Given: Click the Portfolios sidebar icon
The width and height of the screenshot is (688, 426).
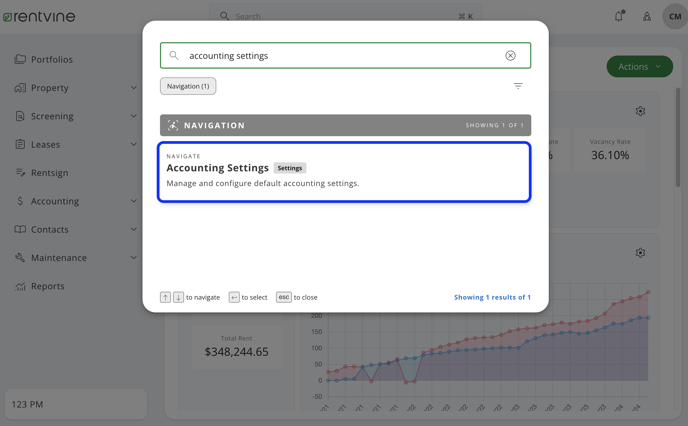Looking at the screenshot, I should point(20,60).
